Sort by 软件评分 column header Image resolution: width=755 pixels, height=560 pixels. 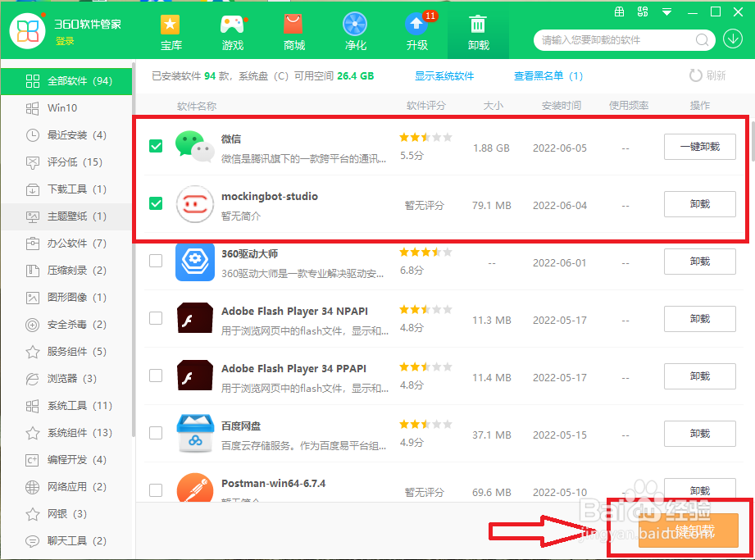[425, 106]
